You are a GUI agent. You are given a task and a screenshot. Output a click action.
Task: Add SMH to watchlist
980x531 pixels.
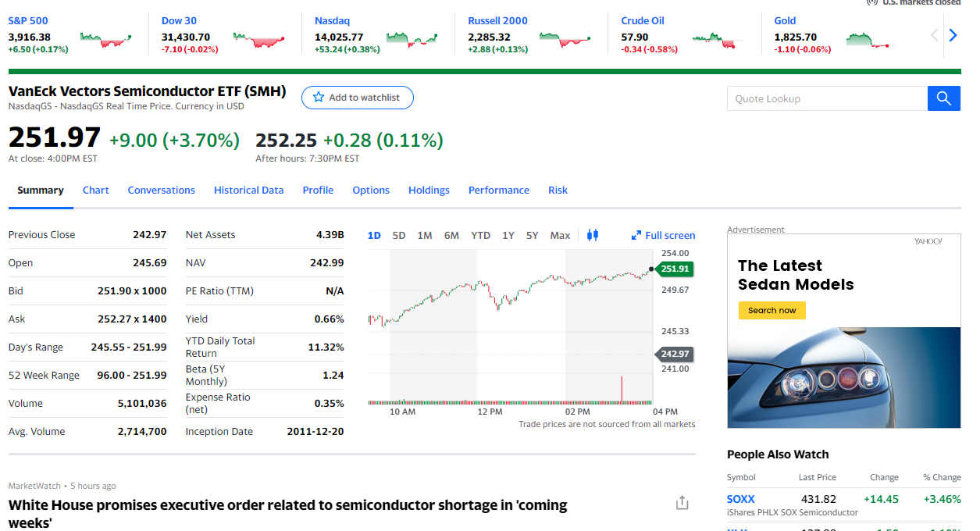pyautogui.click(x=357, y=98)
